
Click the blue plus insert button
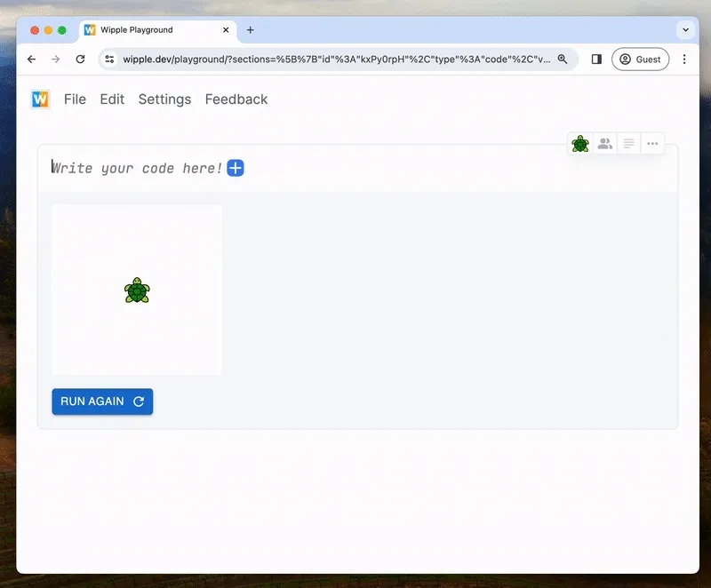click(x=236, y=168)
